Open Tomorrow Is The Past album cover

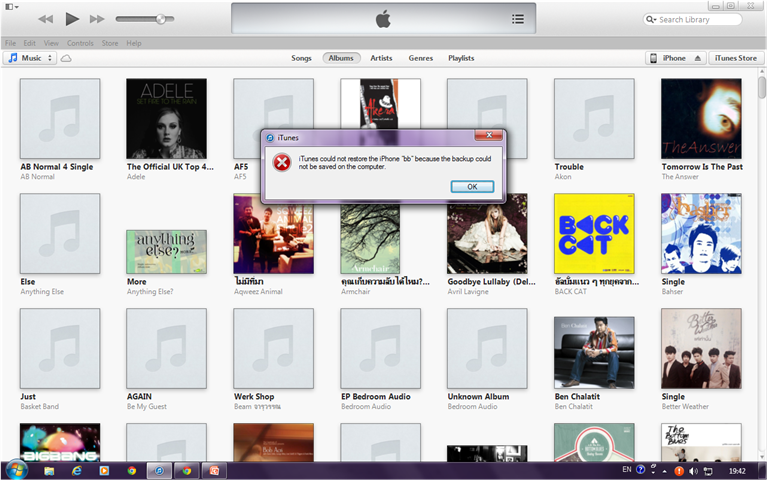point(701,119)
